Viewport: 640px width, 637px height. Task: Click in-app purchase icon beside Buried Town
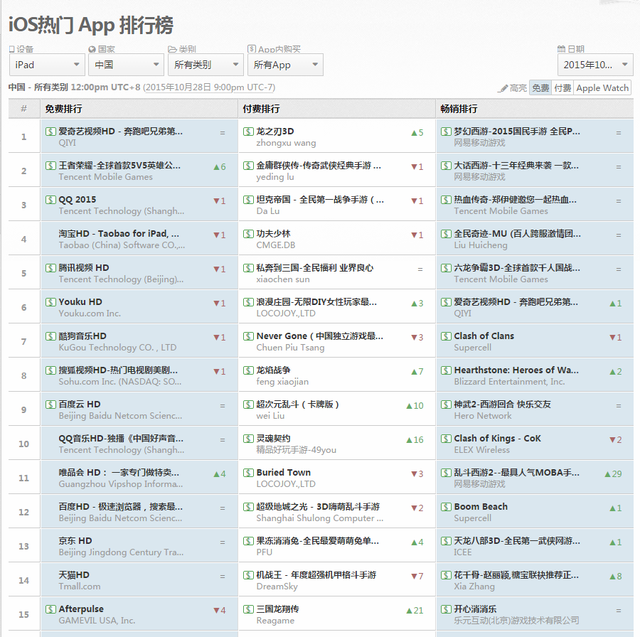point(248,473)
